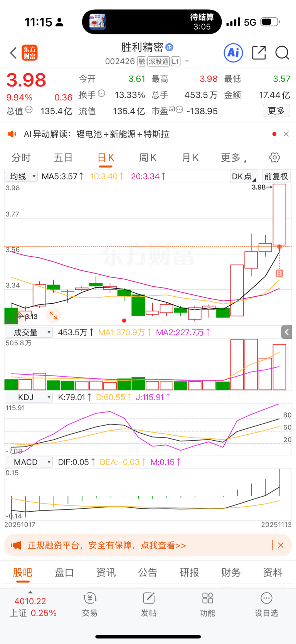Open the AI assistant icon

(234, 52)
